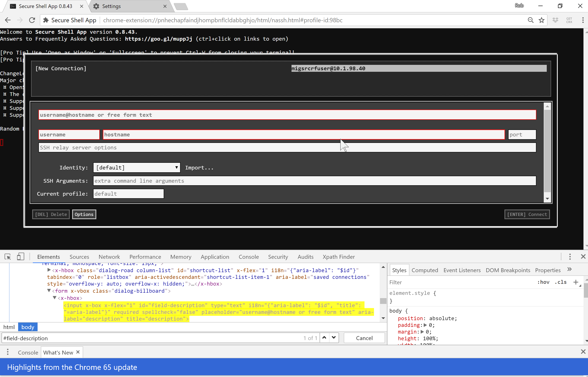The height and width of the screenshot is (377, 588).
Task: Click the Import... identity link
Action: pyautogui.click(x=199, y=168)
